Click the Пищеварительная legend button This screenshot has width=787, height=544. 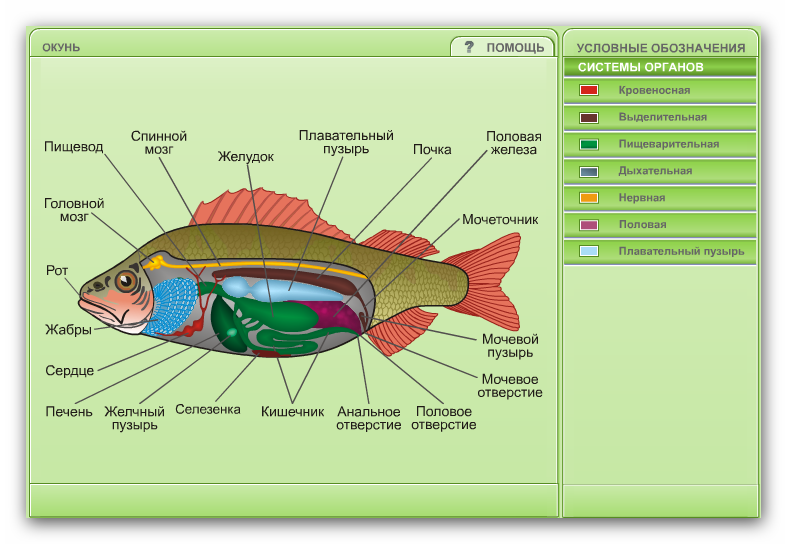click(660, 145)
